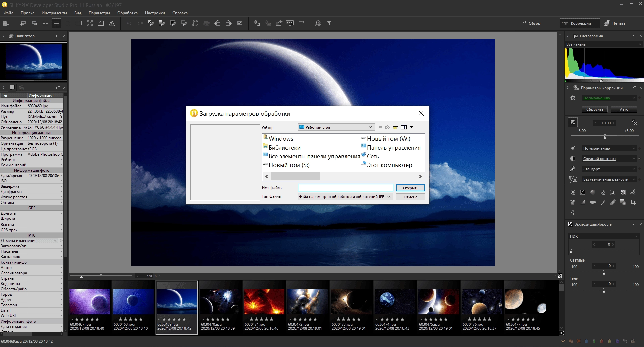Image resolution: width=644 pixels, height=347 pixels.
Task: Select the crop tool icon
Action: click(633, 203)
